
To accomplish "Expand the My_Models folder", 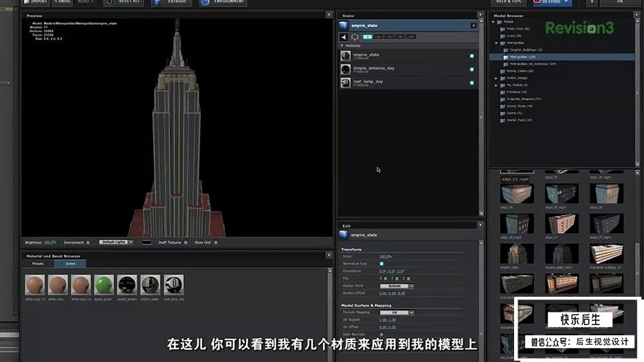I will point(496,85).
